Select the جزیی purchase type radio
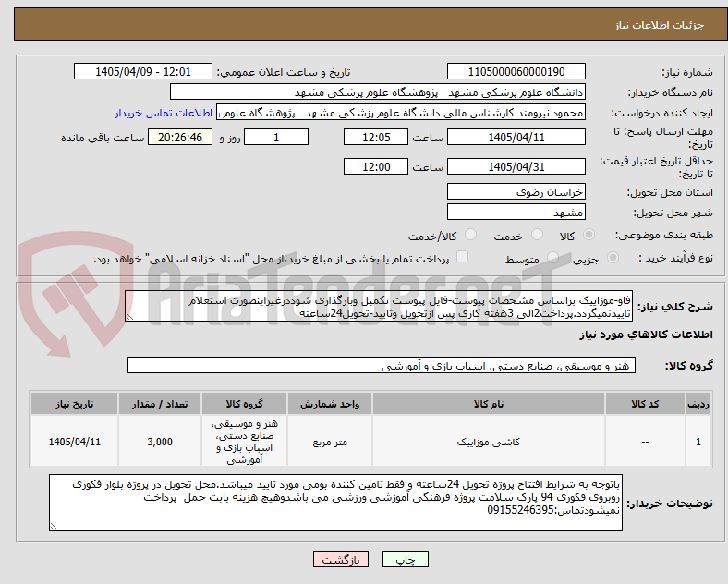This screenshot has height=584, width=728. 613,258
